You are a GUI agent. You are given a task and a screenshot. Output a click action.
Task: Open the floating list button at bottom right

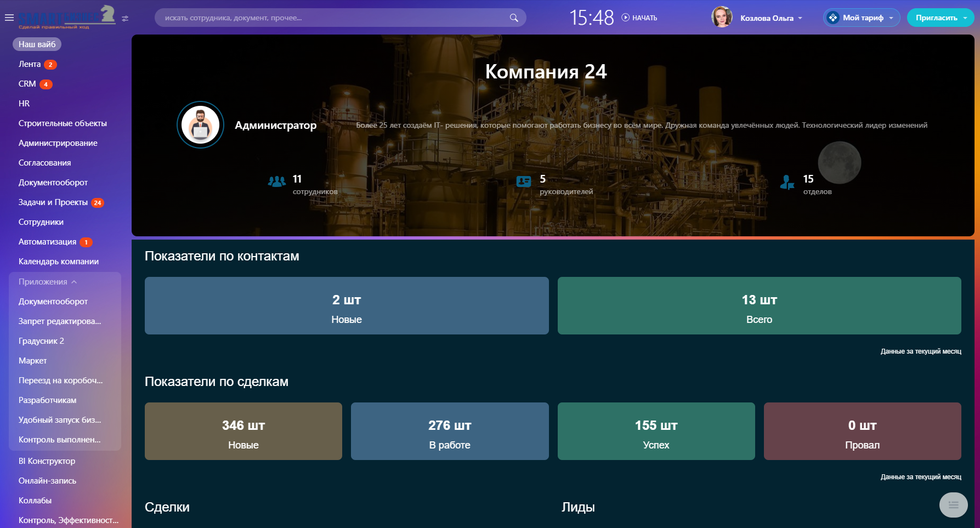coord(954,505)
